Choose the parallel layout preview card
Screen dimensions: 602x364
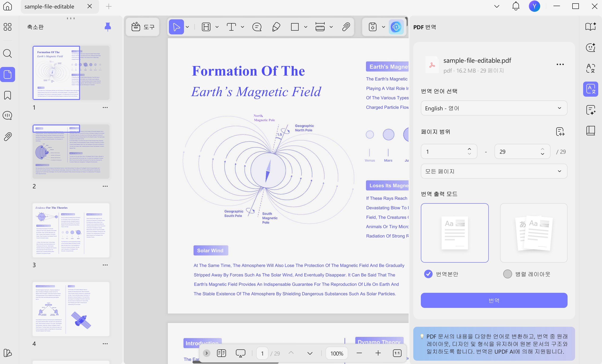click(x=534, y=233)
